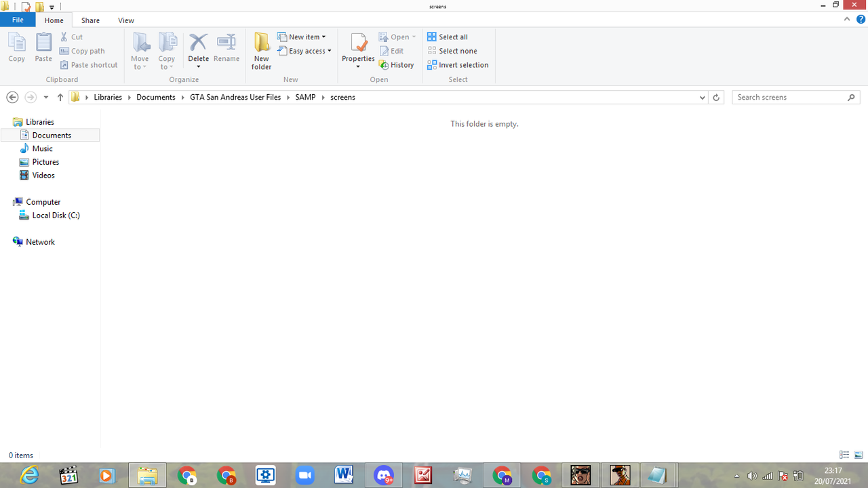The width and height of the screenshot is (868, 488).
Task: Click Copy path in Clipboard group
Action: (82, 51)
